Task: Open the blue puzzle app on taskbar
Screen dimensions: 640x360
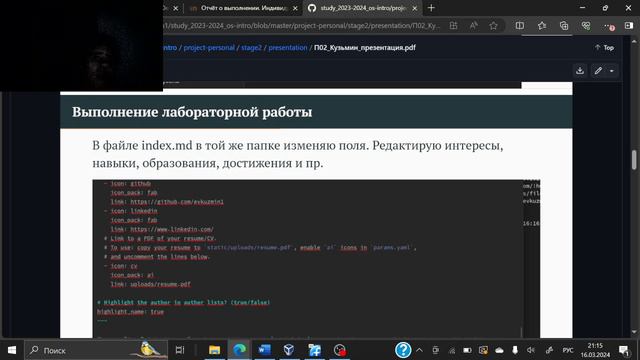Action: 314,350
